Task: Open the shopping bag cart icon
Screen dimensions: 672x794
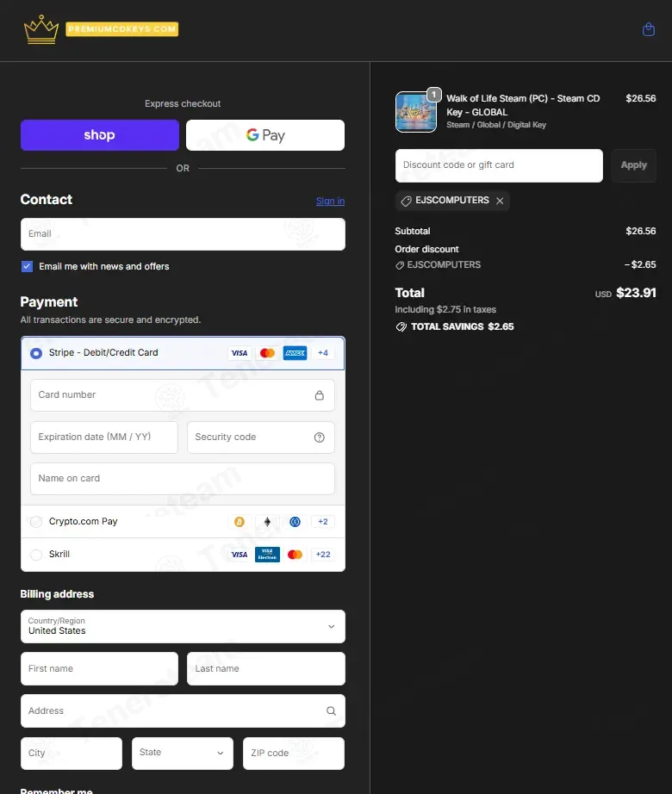Action: click(649, 30)
